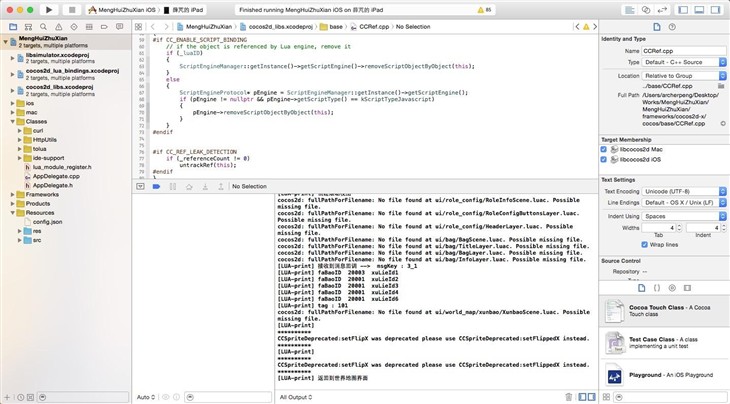Screen dimensions: 730x404
Task: Select the Media library tab
Action: [687, 288]
